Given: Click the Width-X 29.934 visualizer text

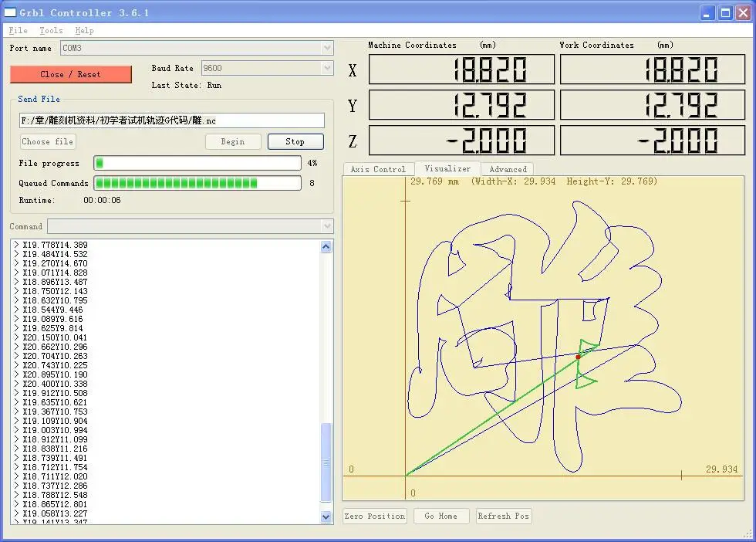Looking at the screenshot, I should pos(515,181).
